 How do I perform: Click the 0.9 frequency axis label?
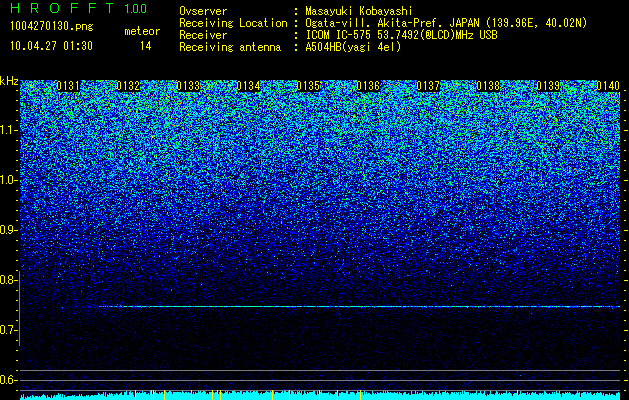coord(9,230)
